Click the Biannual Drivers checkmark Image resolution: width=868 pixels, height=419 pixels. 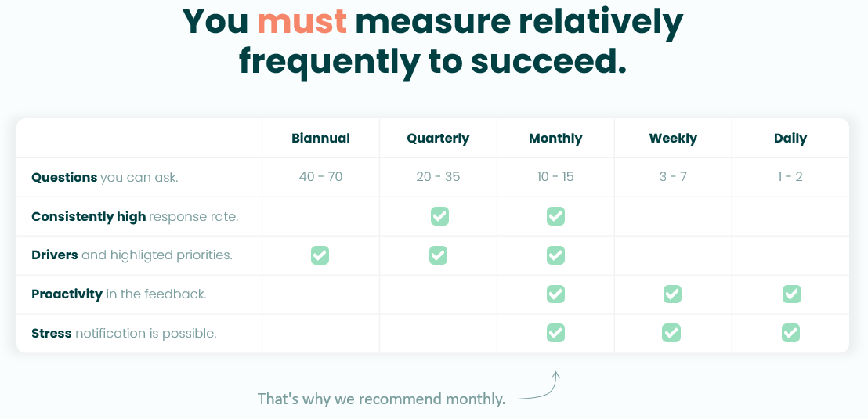point(320,255)
